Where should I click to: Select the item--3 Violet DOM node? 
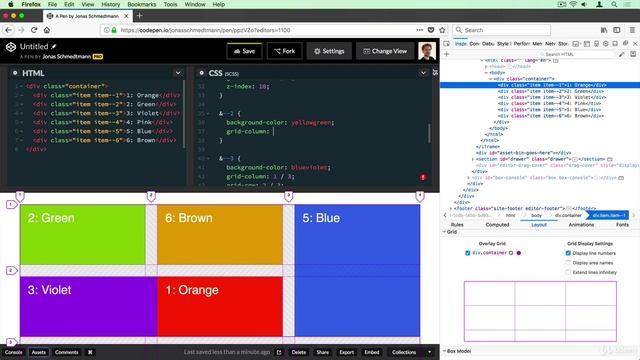[552, 98]
